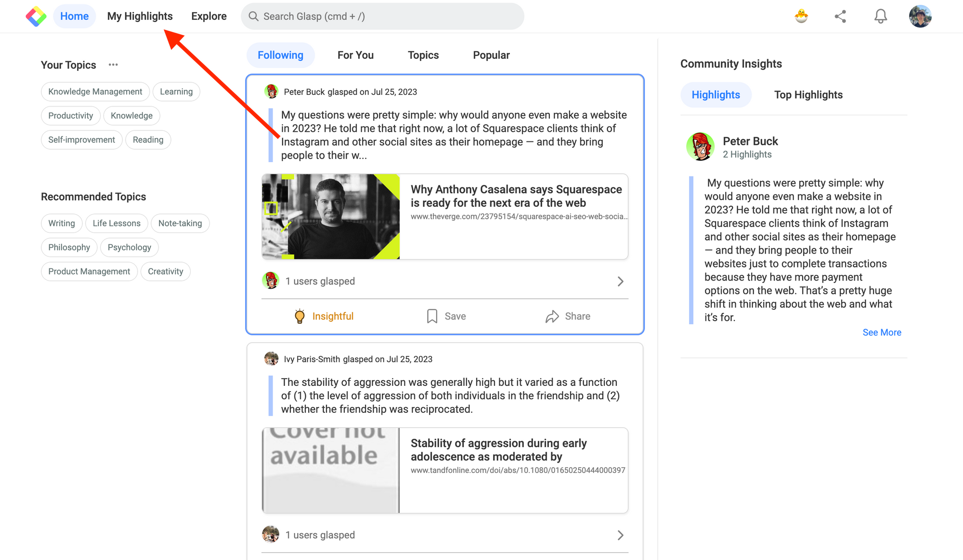Screen dimensions: 963x560
Task: Open the chick emoji icon in header
Action: click(x=801, y=16)
